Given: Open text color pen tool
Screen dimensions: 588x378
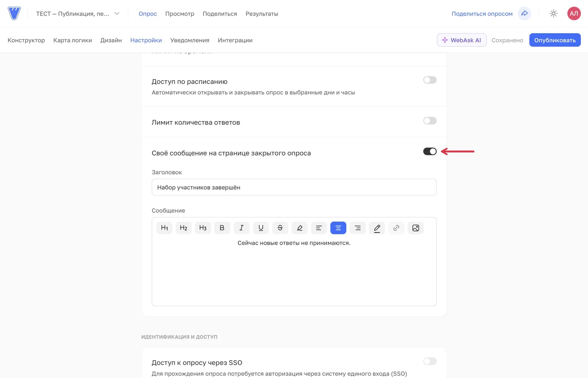Looking at the screenshot, I should (x=377, y=228).
